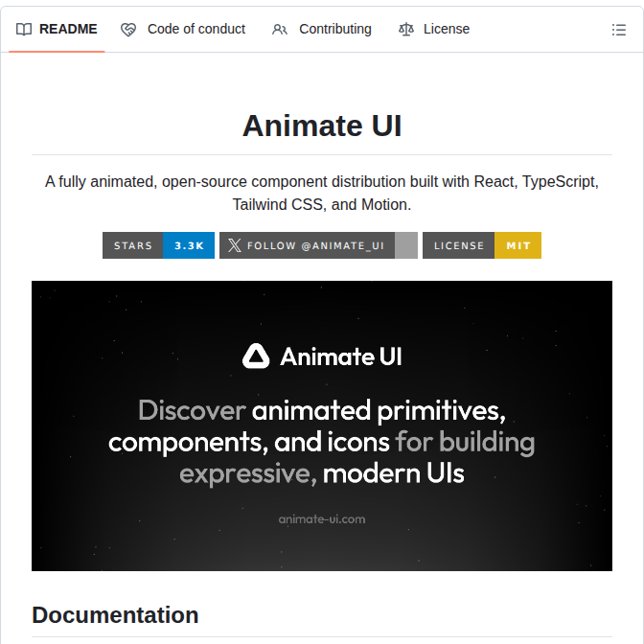644x644 pixels.
Task: Click the X logo in the follow badge
Action: 234,245
